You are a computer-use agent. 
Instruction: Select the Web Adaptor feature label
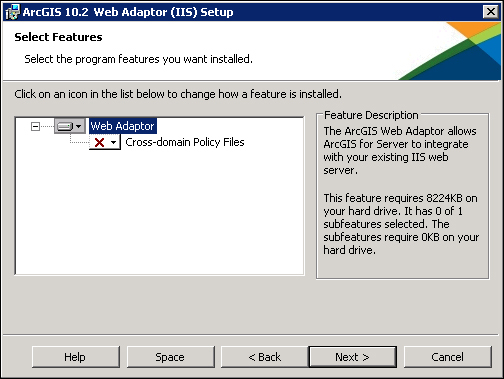(122, 126)
